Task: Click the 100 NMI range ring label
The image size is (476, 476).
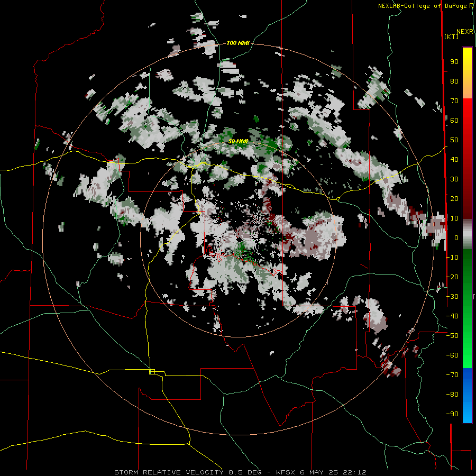Action: pos(238,43)
